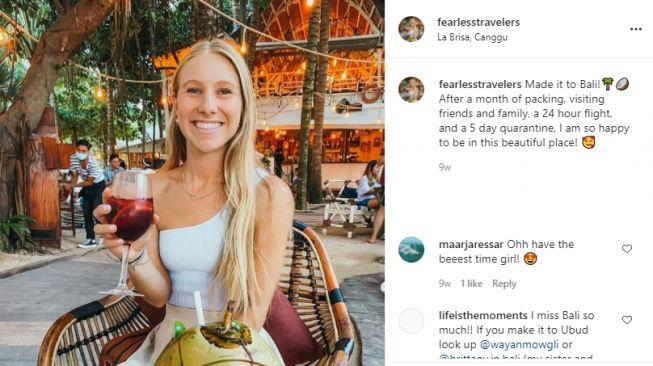Image resolution: width=653 pixels, height=366 pixels.
Task: Click the 9w timestamp under the caption
Action: (x=444, y=167)
